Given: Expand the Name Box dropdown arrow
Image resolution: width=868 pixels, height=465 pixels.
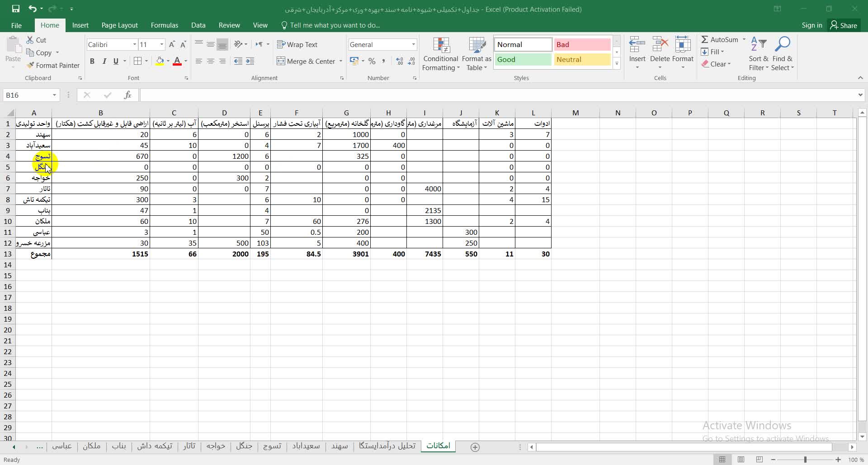Looking at the screenshot, I should click(54, 95).
